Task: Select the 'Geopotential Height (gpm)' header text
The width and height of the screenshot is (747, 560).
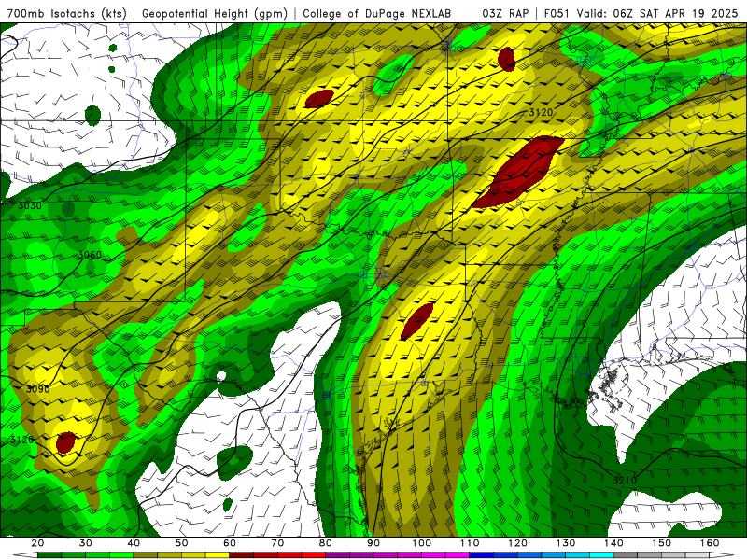Action: click(215, 13)
